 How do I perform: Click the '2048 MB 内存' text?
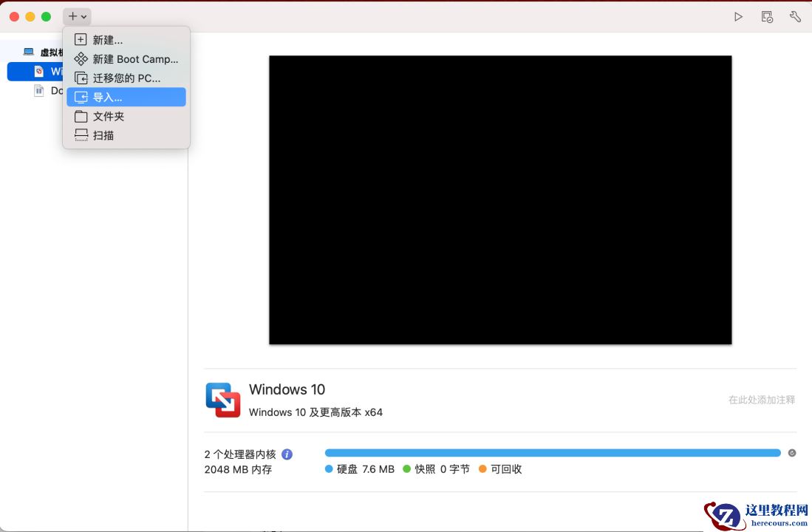point(238,469)
